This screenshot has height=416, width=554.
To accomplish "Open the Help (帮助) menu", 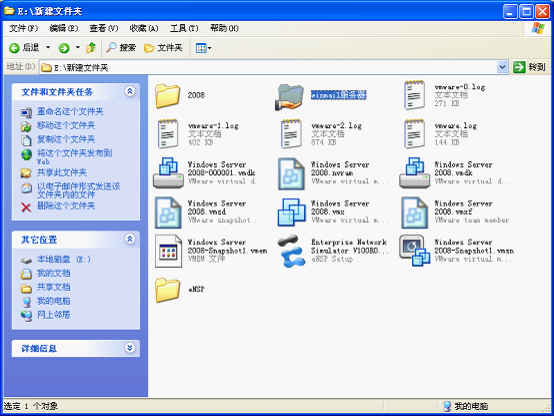I will coord(224,28).
